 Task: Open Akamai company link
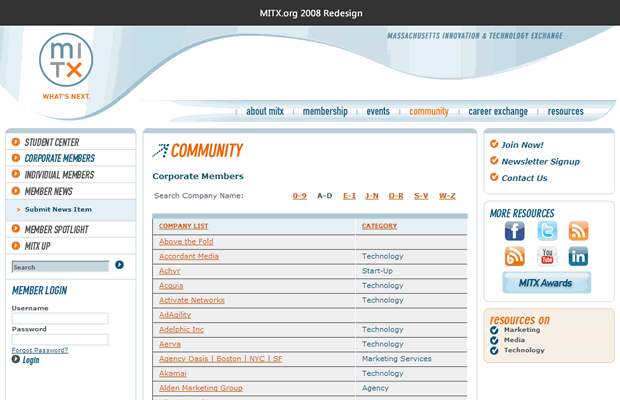coord(172,373)
